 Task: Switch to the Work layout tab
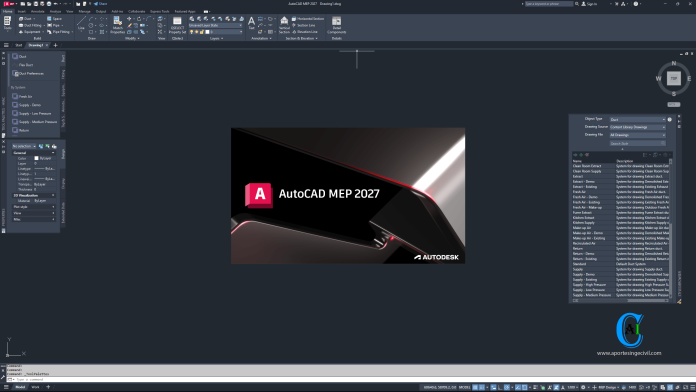click(35, 387)
